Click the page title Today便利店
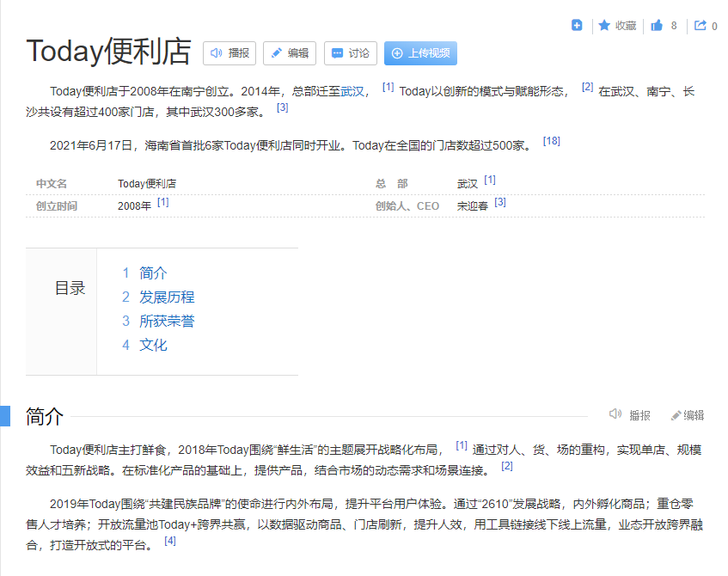The height and width of the screenshot is (576, 728). 108,51
